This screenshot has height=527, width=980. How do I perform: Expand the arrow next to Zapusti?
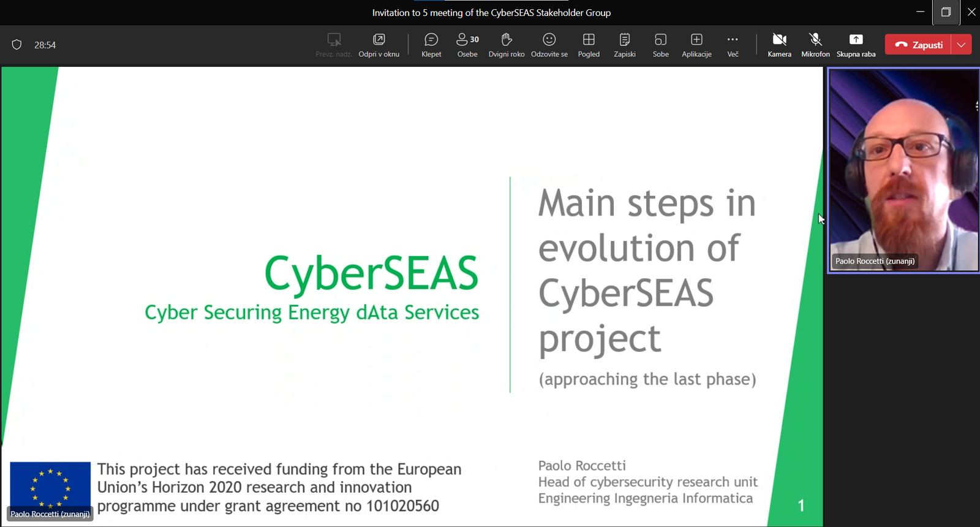[962, 45]
